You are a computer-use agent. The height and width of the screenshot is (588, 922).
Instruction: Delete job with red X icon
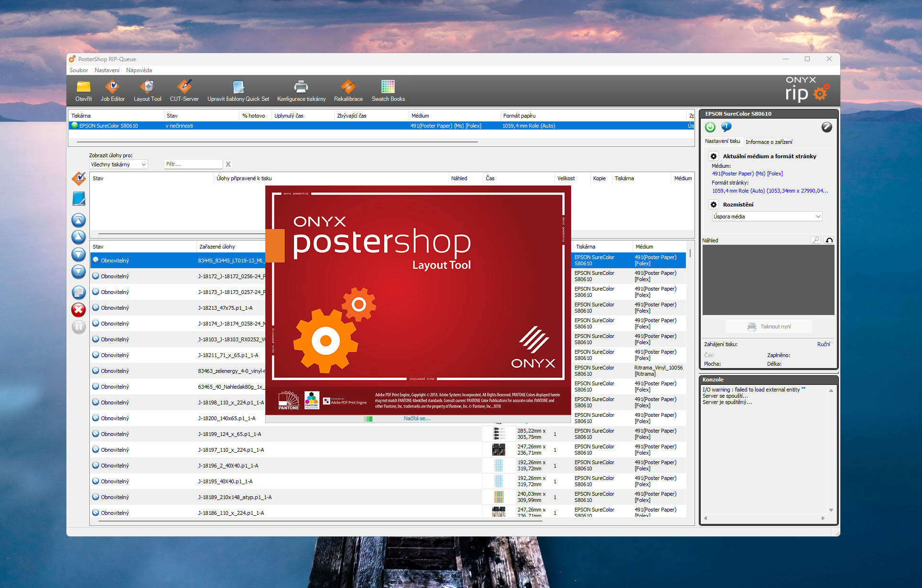tap(79, 310)
